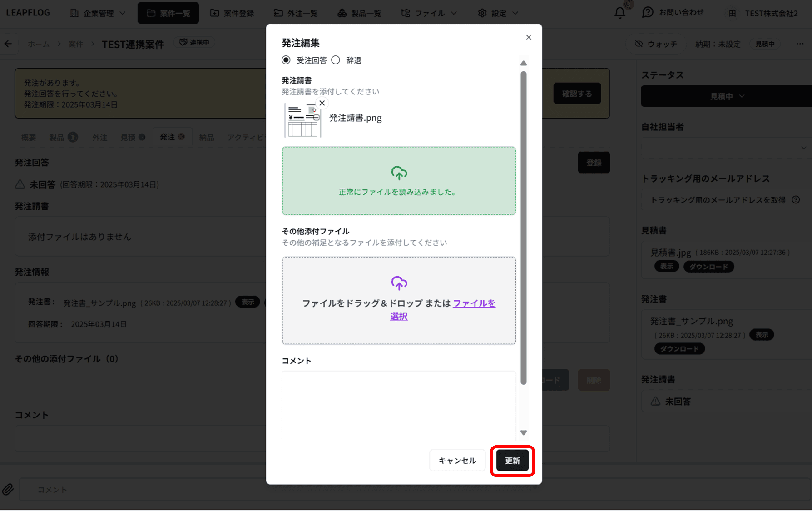Select the 受注回答 radio button
Viewport: 812px width, 511px height.
[285, 60]
